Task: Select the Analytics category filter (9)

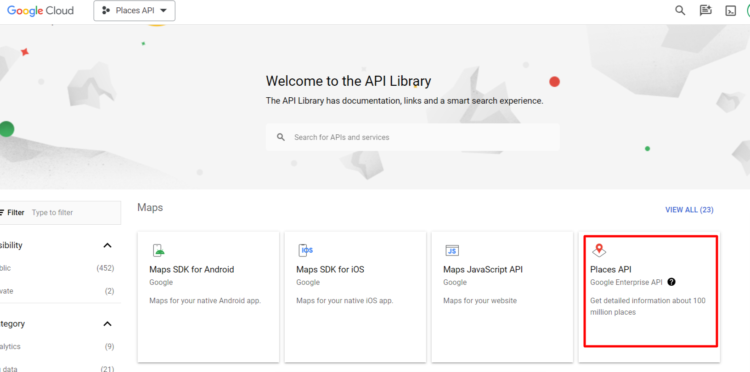Action: (57, 347)
